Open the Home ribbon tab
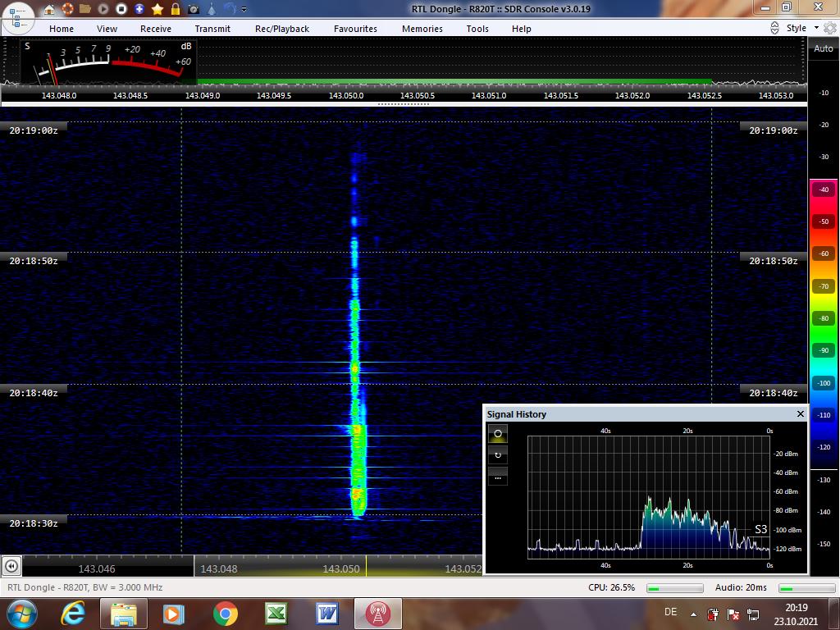840x630 pixels. (62, 29)
